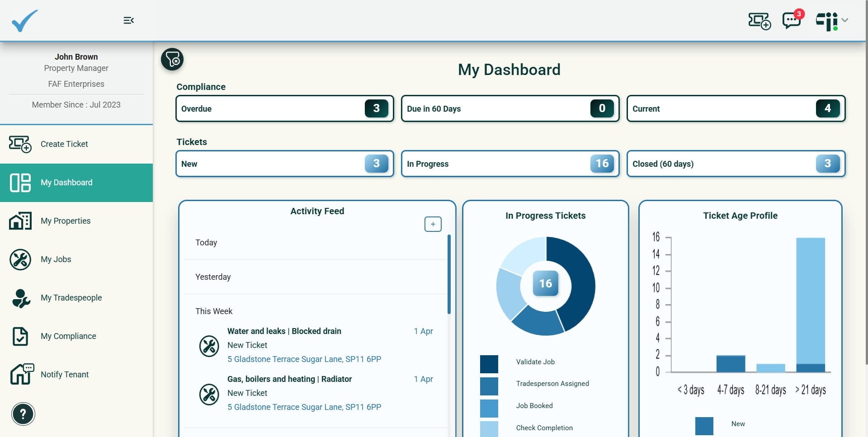Click the checkmark logo in header

click(x=24, y=21)
